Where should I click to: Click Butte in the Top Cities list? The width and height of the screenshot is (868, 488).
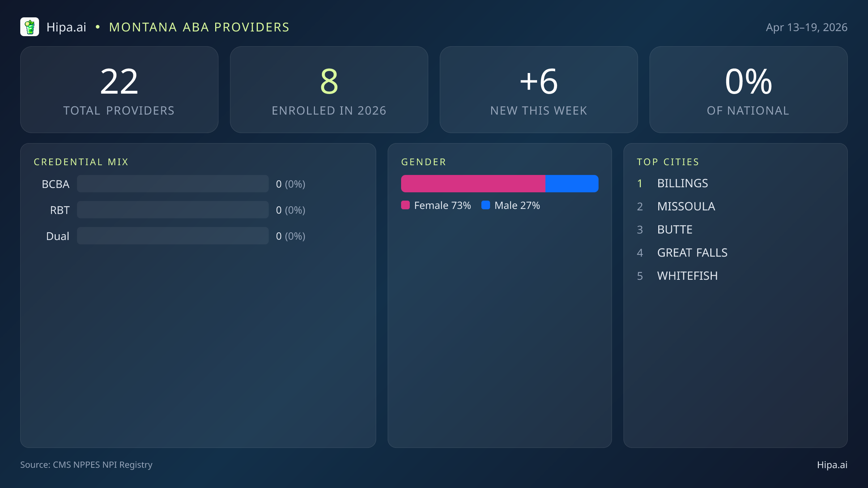[x=675, y=230]
